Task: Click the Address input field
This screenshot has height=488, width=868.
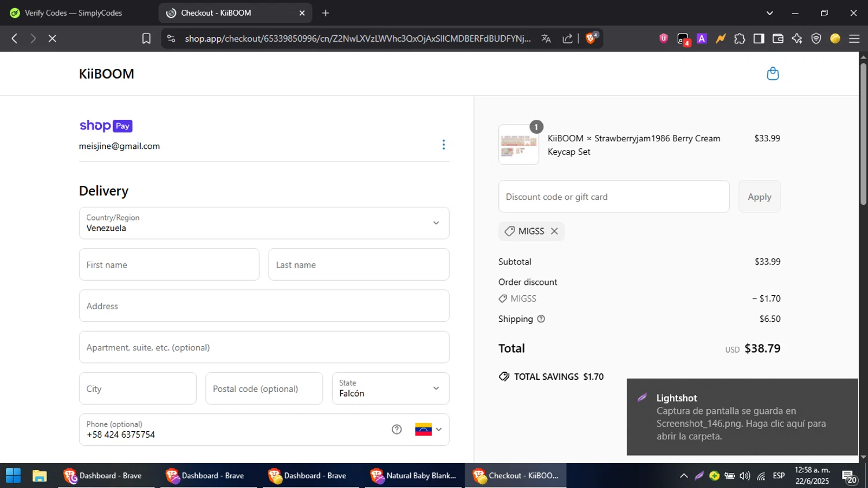Action: 264,306
